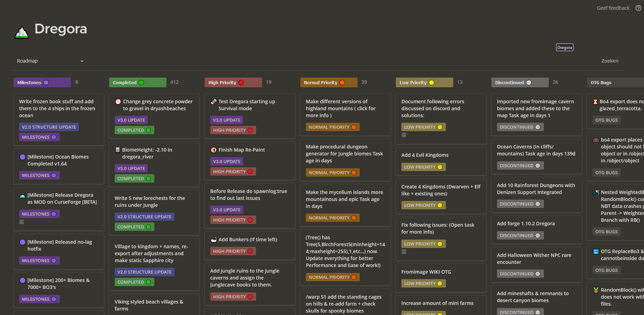The height and width of the screenshot is (315, 644).
Task: Click the Normal Priority column count 39
Action: click(x=364, y=82)
